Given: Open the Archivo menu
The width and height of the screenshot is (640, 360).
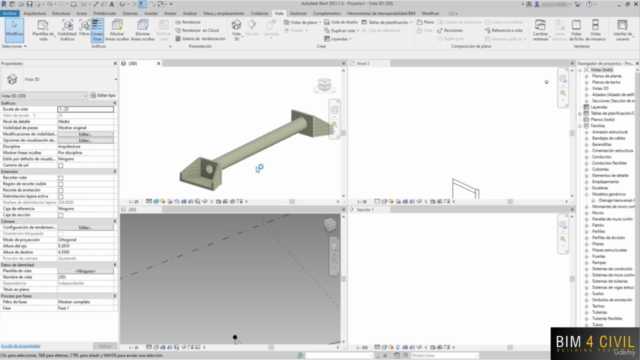Looking at the screenshot, I should (x=10, y=13).
